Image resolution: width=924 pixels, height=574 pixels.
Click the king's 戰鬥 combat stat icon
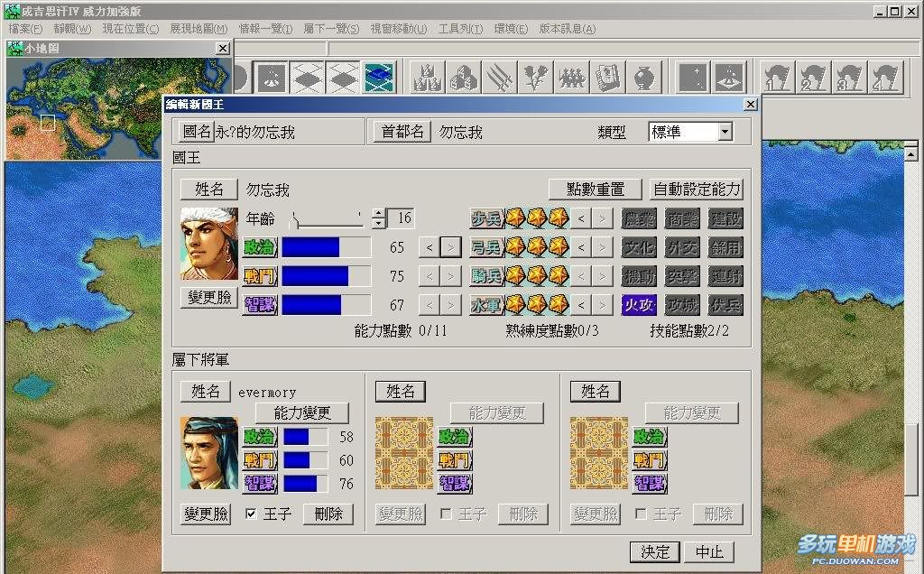pyautogui.click(x=260, y=276)
